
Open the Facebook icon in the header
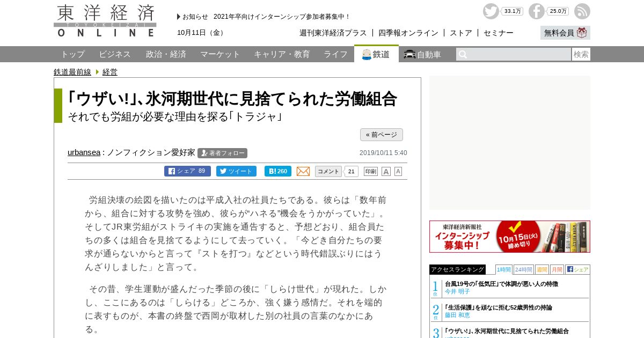[x=537, y=11]
